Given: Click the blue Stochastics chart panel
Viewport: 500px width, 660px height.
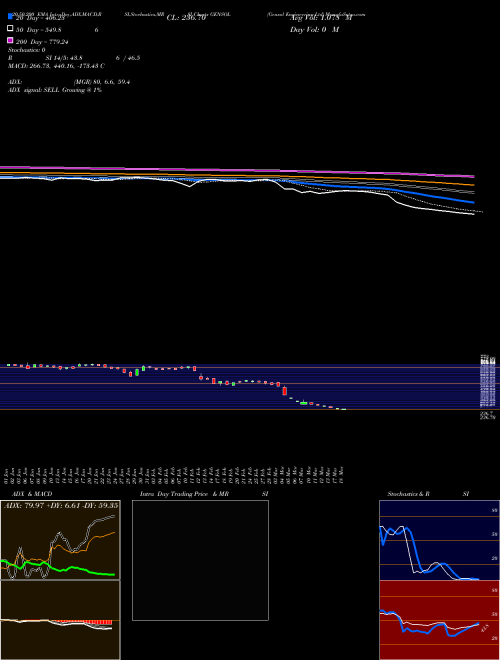Looking at the screenshot, I should 439,540.
